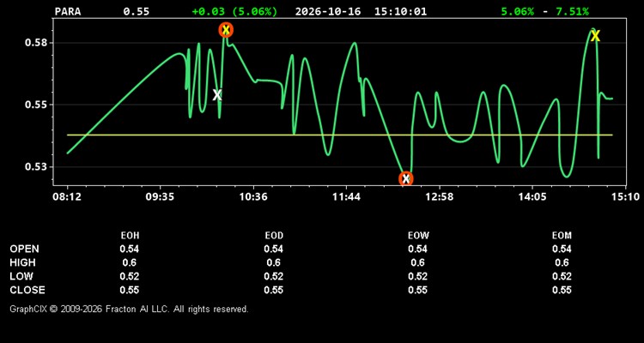This screenshot has height=343, width=644.
Task: Select the EOH column header
Action: click(130, 236)
